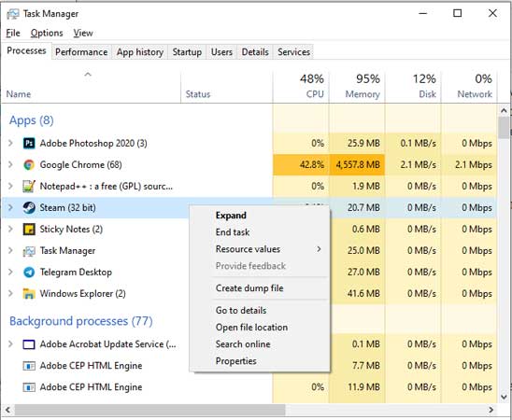512x420 pixels.
Task: Expand the Adobe Photoshop 2020 process group
Action: coord(10,143)
